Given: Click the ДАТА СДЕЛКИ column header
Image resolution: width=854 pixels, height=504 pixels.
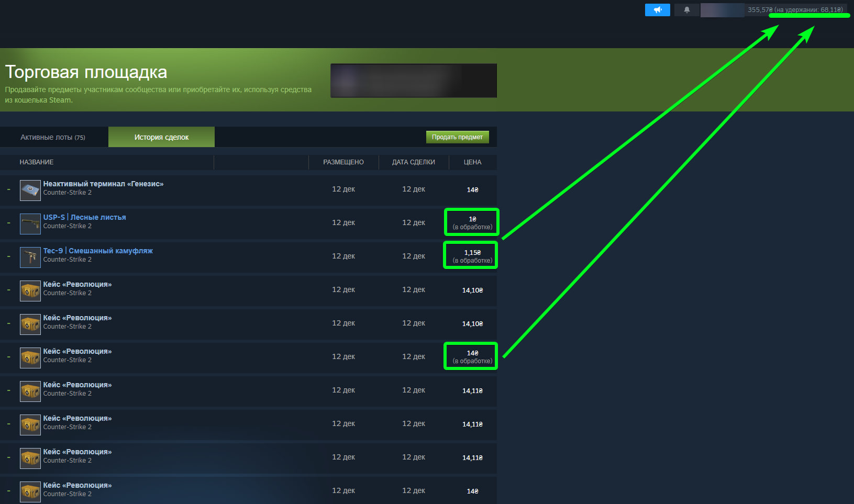Looking at the screenshot, I should (x=414, y=162).
